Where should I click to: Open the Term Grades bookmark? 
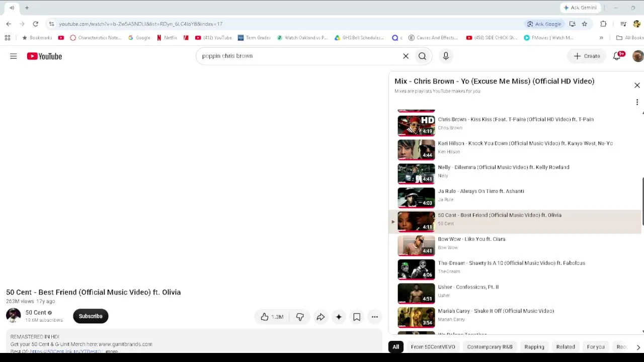click(254, 38)
